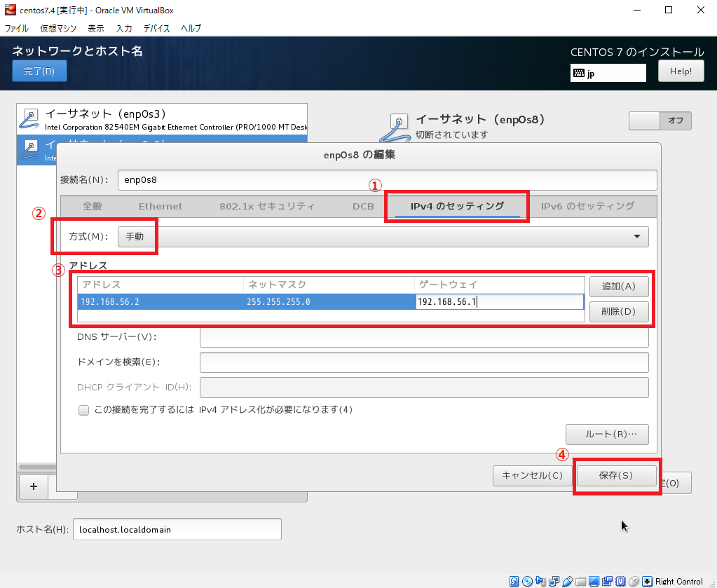Viewport: 717px width, 588px height.
Task: Click the network adapters status icon
Action: coord(554,581)
